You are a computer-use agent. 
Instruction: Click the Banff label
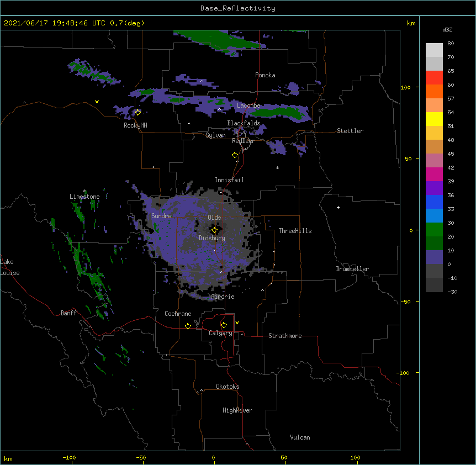tap(68, 313)
